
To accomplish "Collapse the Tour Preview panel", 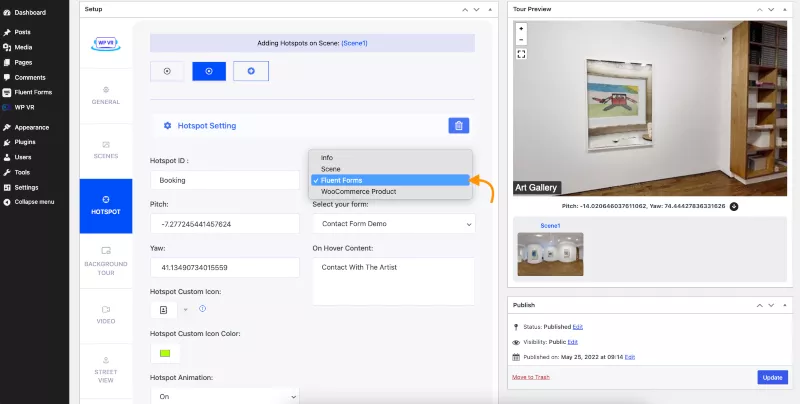I will pyautogui.click(x=785, y=9).
